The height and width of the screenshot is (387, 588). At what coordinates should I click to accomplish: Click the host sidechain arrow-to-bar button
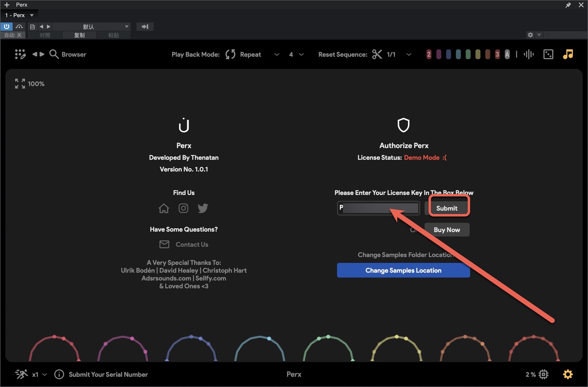tap(145, 27)
